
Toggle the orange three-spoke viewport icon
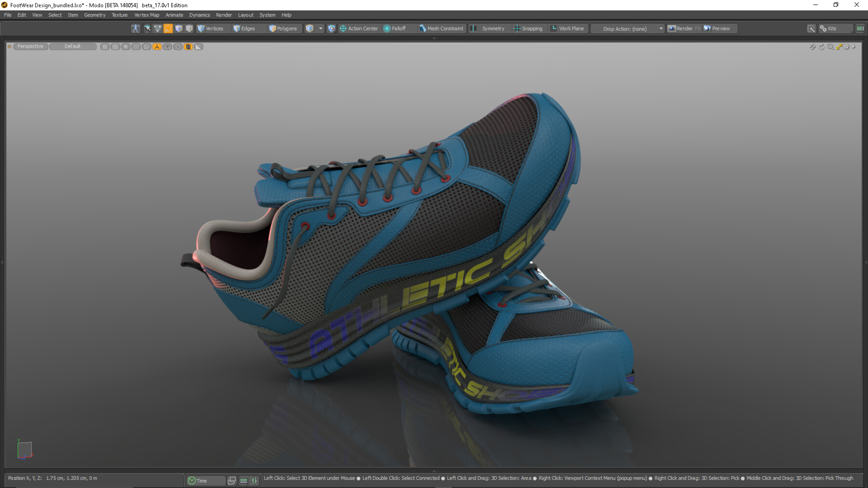coord(157,47)
